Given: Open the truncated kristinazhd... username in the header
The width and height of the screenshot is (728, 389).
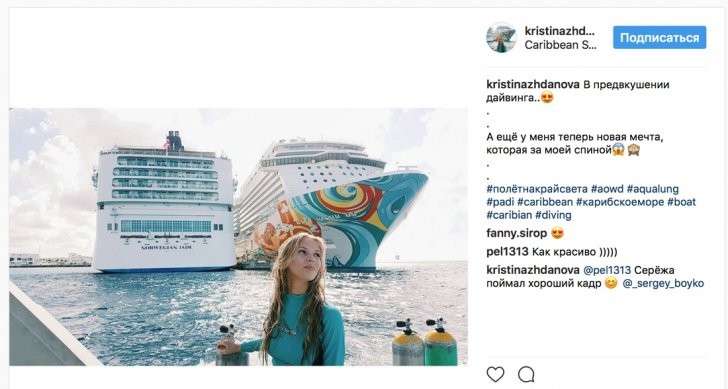Looking at the screenshot, I should tap(559, 31).
